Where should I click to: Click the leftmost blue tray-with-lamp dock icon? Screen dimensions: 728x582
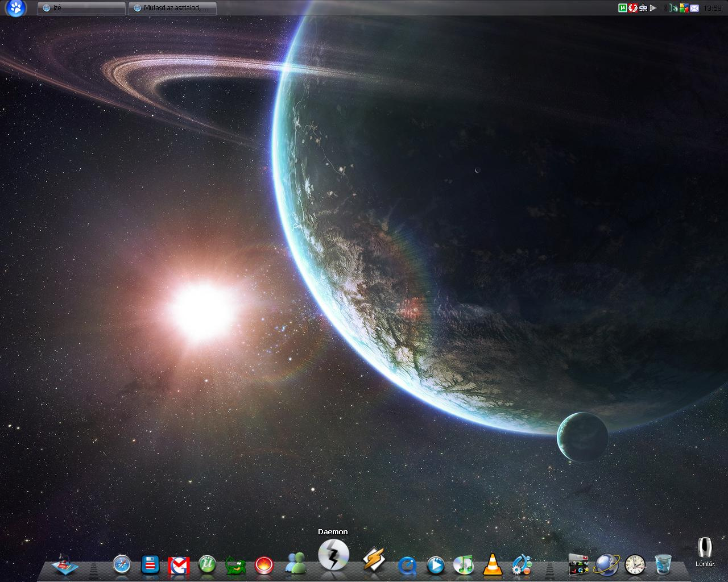[65, 565]
